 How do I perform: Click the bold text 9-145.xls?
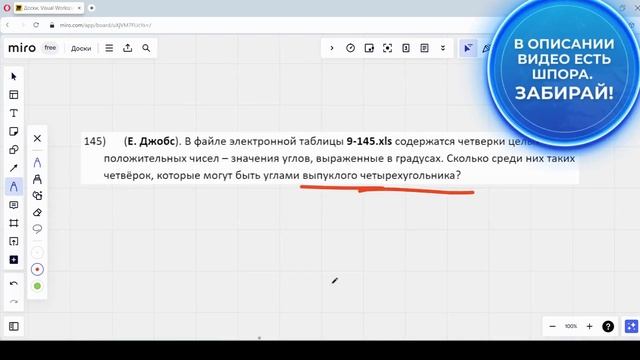click(369, 141)
